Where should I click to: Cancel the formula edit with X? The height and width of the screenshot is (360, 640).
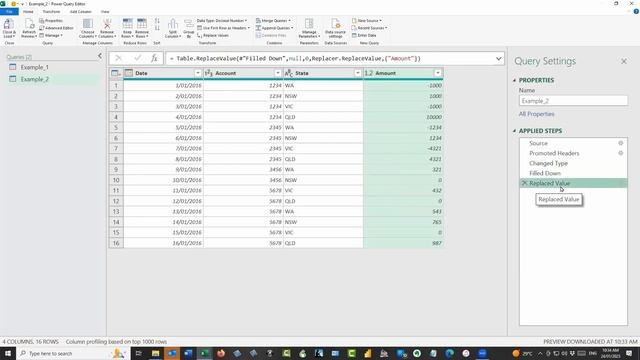point(118,58)
